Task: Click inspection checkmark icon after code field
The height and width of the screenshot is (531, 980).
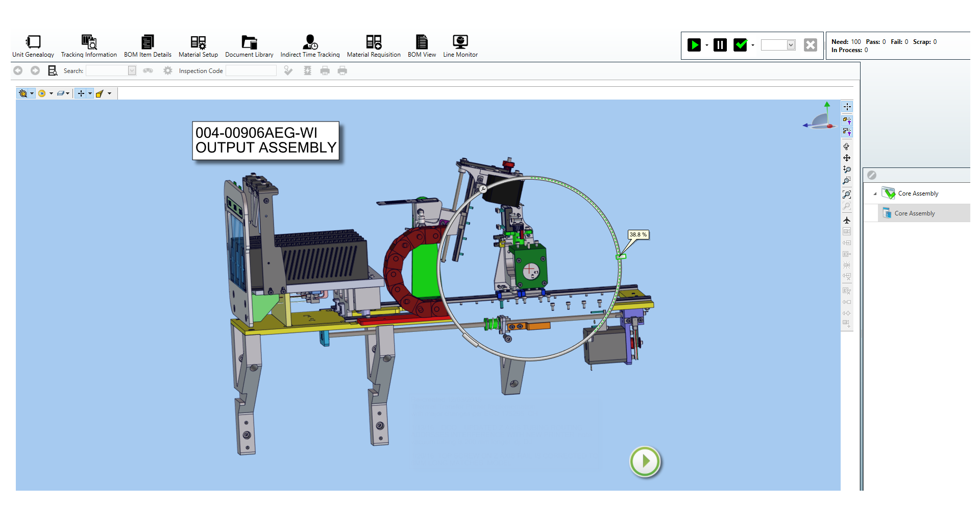Action: click(288, 70)
